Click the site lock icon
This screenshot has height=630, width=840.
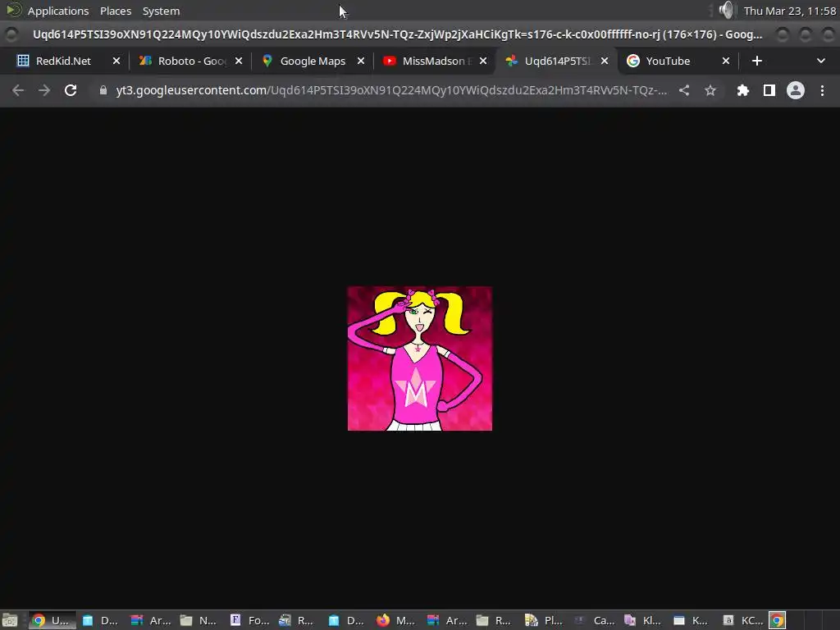coord(103,90)
